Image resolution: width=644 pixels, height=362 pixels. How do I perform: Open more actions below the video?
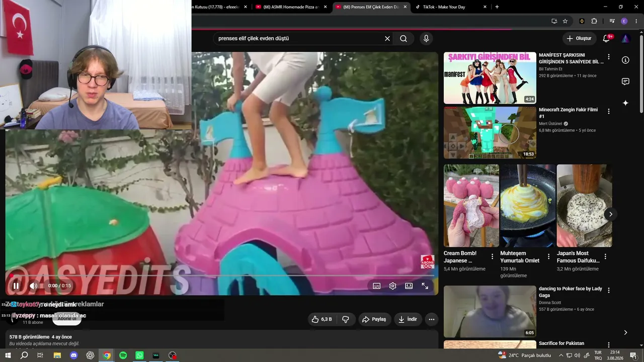(x=431, y=319)
